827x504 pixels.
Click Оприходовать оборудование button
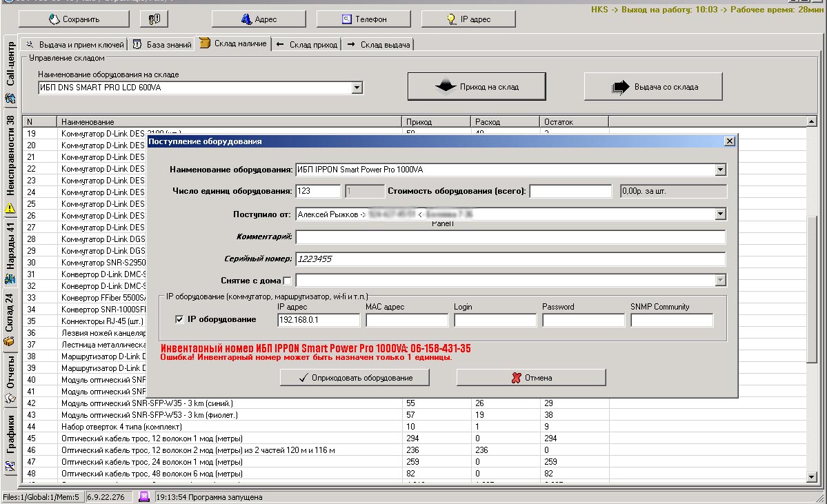pyautogui.click(x=355, y=377)
